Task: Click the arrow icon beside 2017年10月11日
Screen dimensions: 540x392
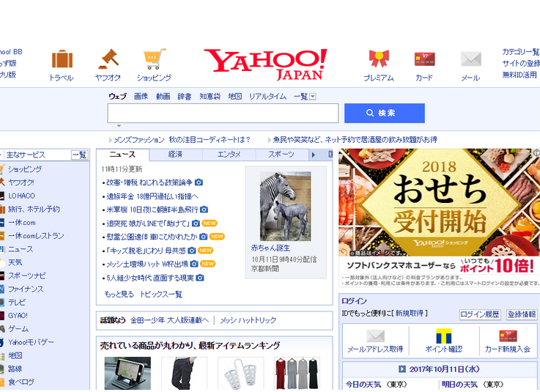Action: point(402,369)
